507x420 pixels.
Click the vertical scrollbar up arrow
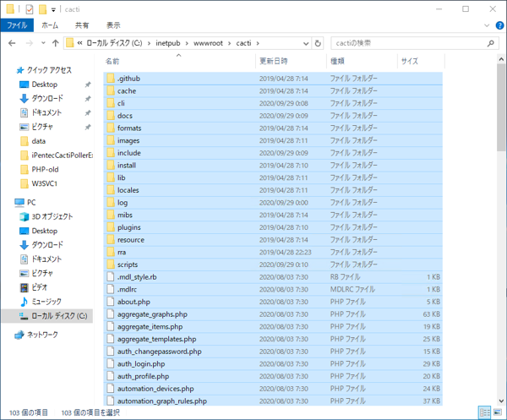pos(501,59)
